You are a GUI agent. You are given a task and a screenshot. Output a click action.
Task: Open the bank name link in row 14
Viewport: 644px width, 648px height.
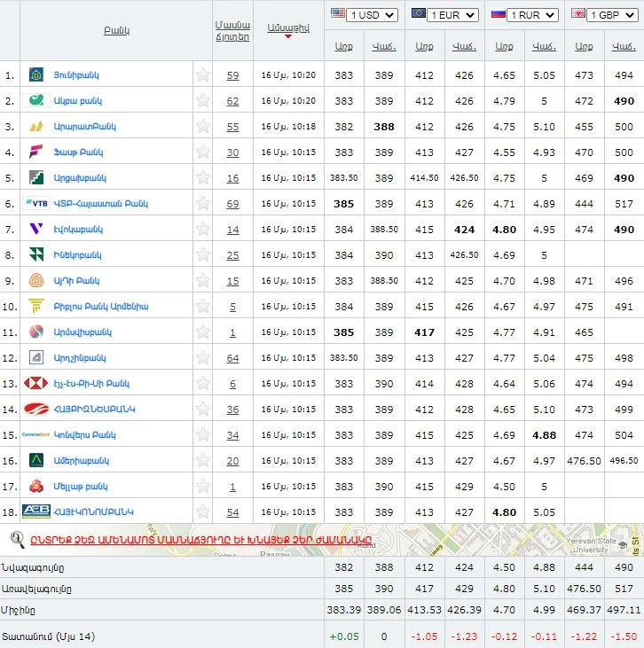pyautogui.click(x=94, y=410)
